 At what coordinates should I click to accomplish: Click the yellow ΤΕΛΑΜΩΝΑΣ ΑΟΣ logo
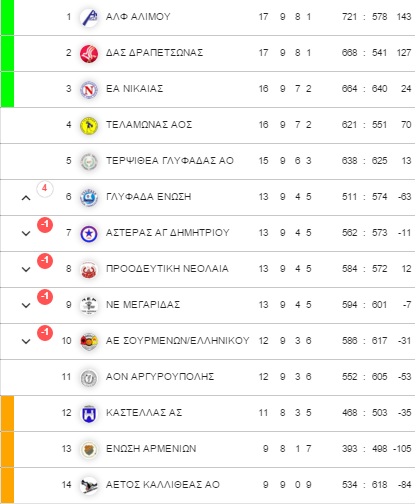pyautogui.click(x=89, y=126)
